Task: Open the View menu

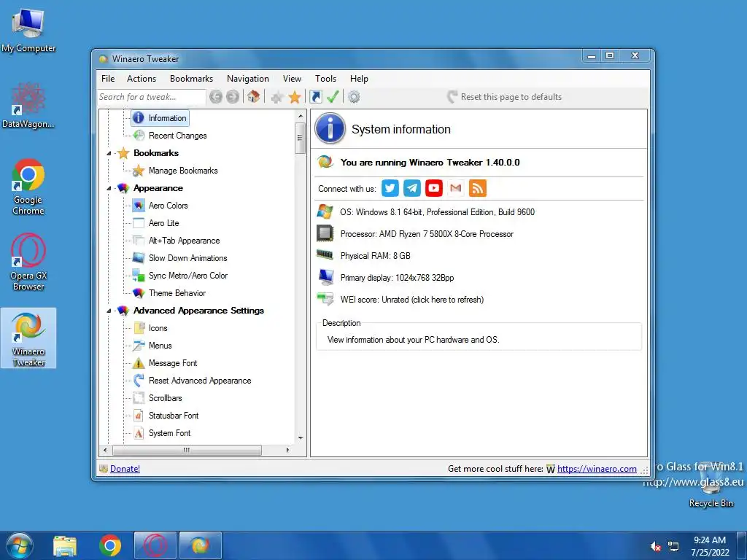Action: [292, 79]
